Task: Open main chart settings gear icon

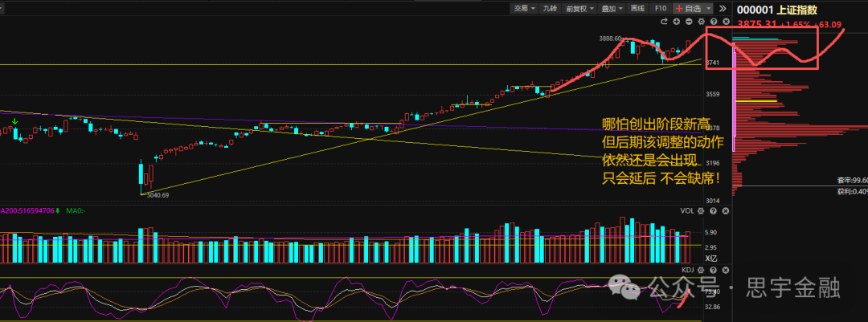Action: tap(701, 21)
